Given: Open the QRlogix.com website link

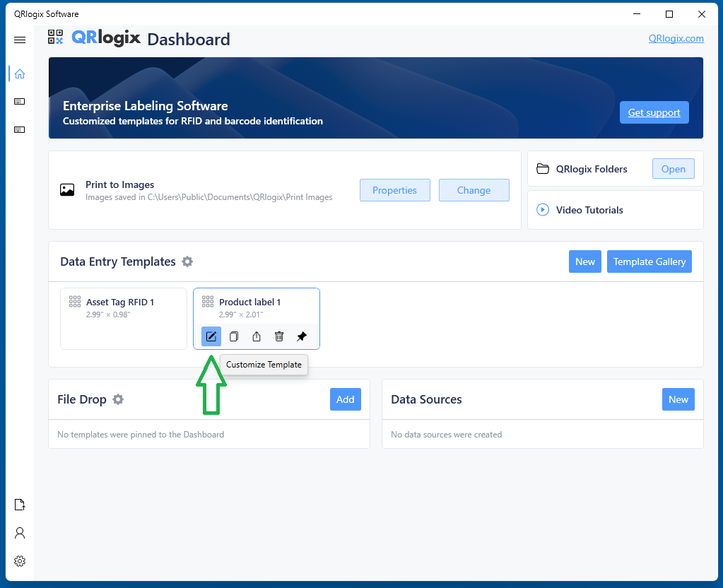Looking at the screenshot, I should click(676, 38).
